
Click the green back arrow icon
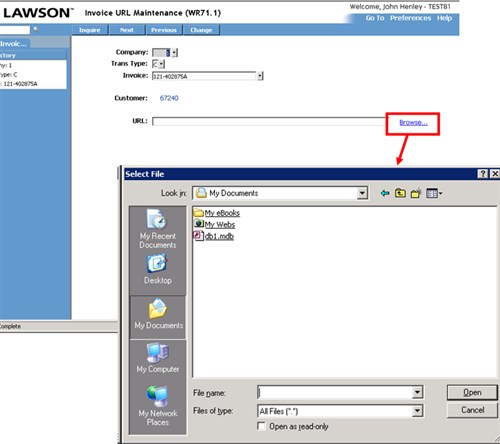click(x=385, y=193)
